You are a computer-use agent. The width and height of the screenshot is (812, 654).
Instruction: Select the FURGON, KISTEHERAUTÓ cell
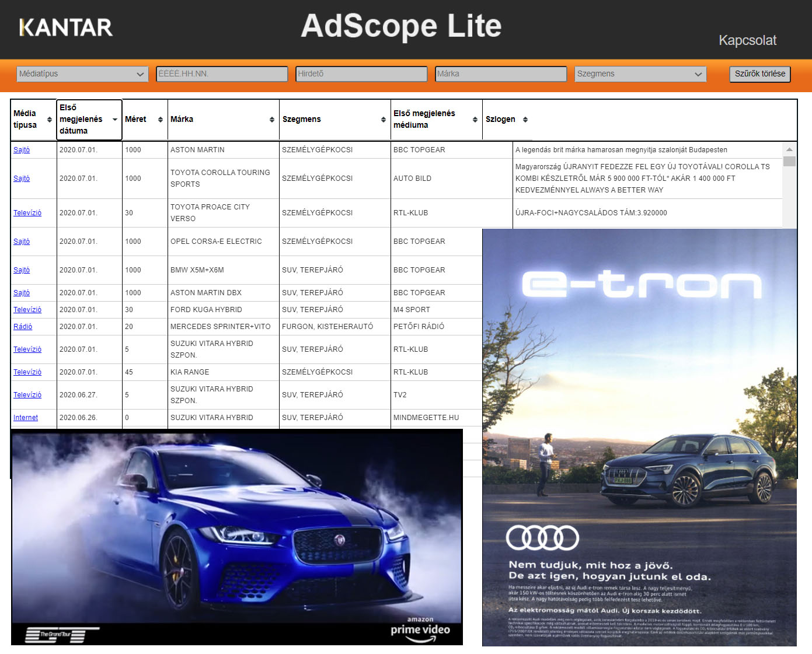335,327
